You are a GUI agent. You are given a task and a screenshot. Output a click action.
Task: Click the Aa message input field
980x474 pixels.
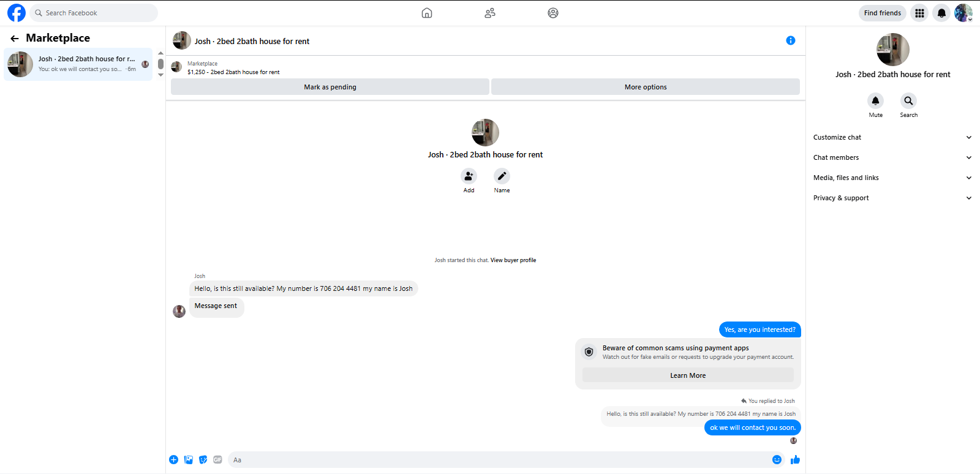click(x=499, y=460)
